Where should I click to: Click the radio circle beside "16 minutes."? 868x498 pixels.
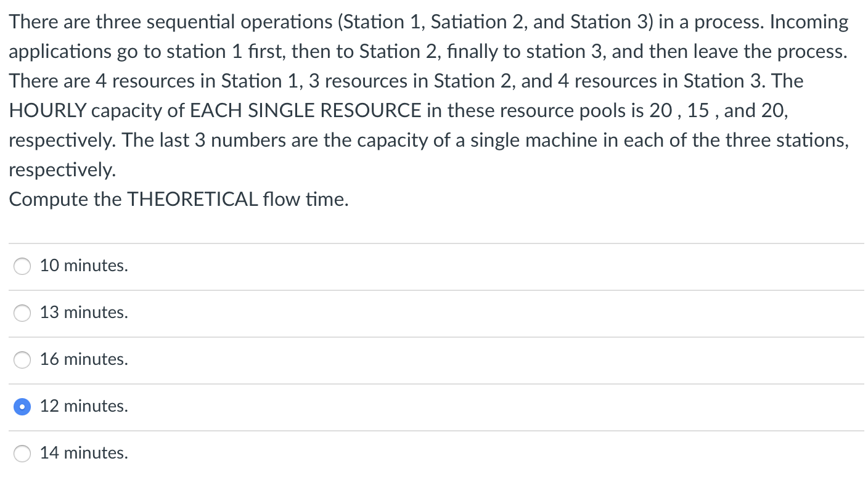click(x=22, y=360)
